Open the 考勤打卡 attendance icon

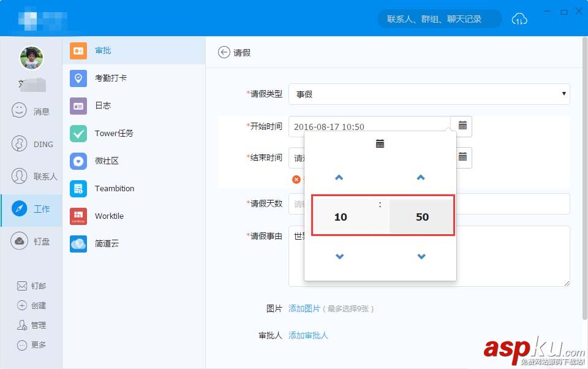(x=78, y=78)
